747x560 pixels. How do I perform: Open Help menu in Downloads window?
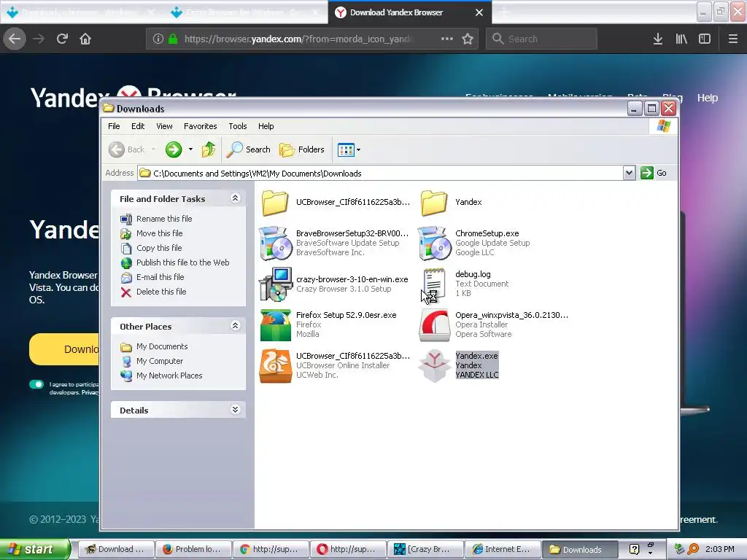[266, 126]
